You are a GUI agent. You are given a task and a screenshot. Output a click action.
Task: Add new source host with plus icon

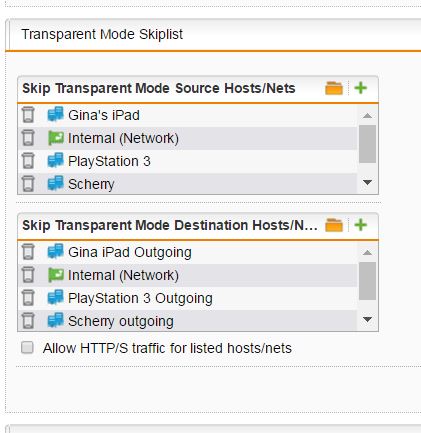click(x=361, y=88)
